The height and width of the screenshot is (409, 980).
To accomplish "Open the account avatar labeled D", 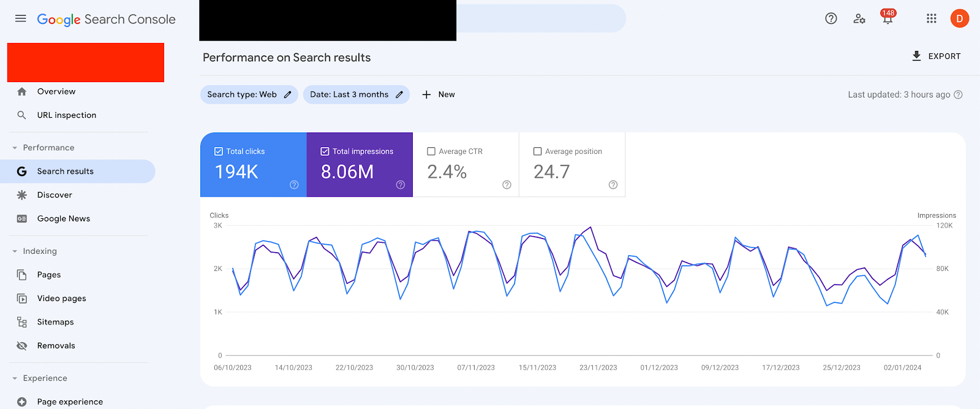I will (x=960, y=18).
